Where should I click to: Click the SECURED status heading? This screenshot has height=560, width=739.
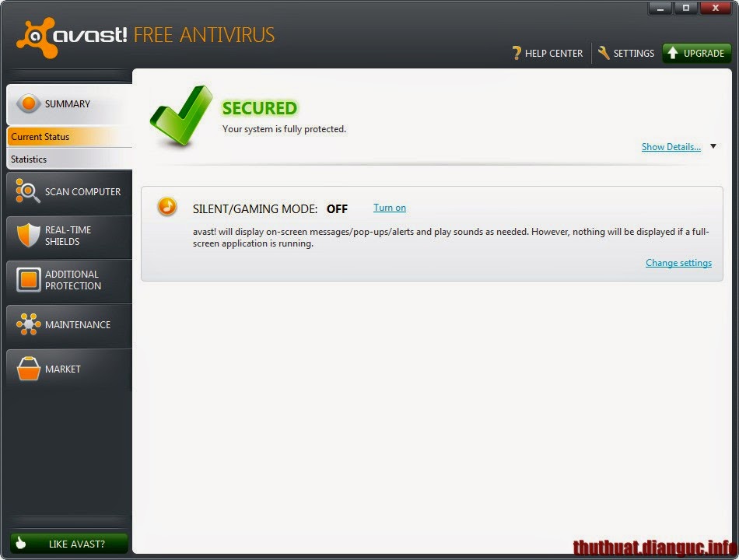tap(260, 108)
